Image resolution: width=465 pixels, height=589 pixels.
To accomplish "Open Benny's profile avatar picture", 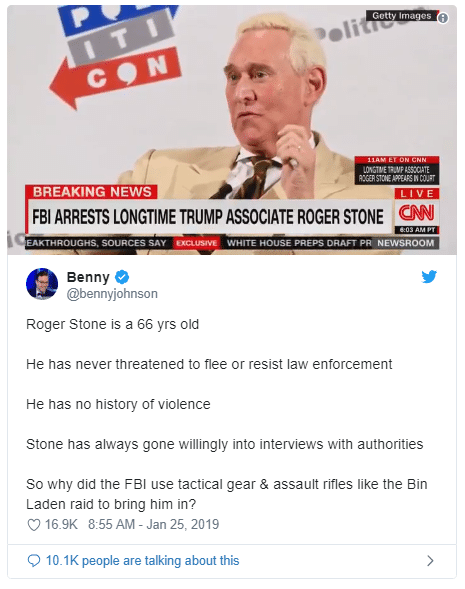I will click(x=42, y=284).
